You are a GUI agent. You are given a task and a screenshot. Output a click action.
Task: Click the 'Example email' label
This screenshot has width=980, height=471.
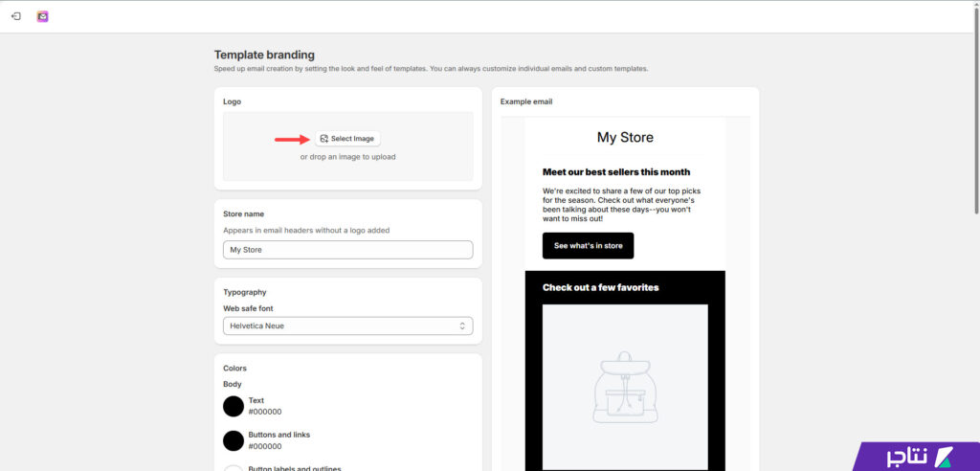(526, 102)
